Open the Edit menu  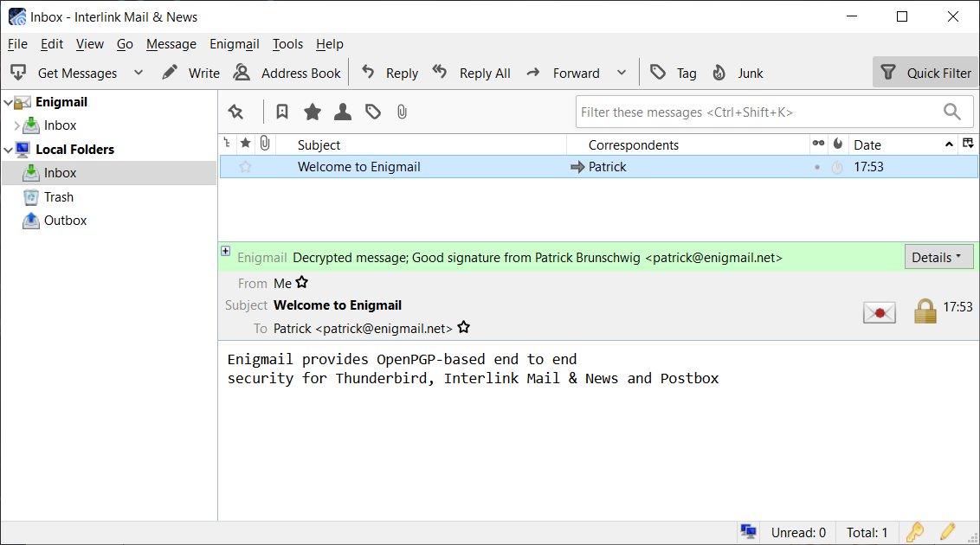click(x=52, y=44)
